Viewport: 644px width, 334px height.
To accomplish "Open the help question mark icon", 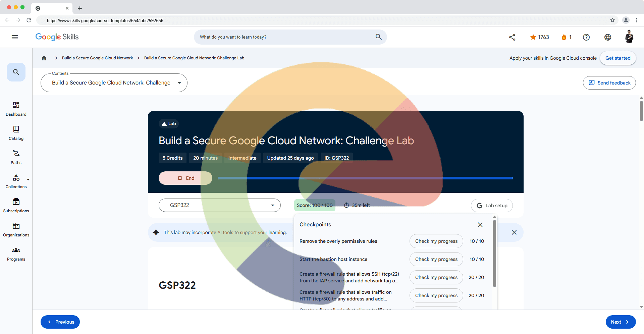I will tap(586, 37).
